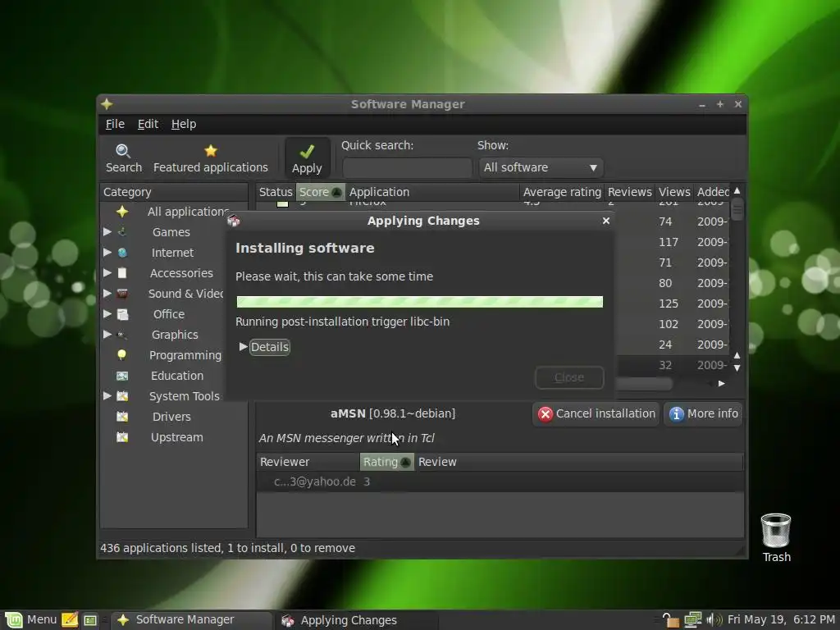Click the Quick search input field
The image size is (840, 630).
pyautogui.click(x=407, y=167)
